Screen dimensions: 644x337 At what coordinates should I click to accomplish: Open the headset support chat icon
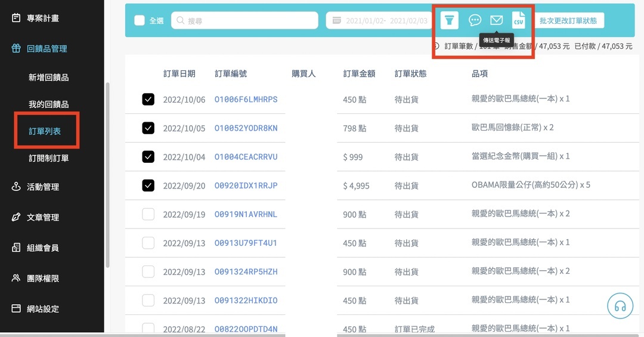[620, 306]
